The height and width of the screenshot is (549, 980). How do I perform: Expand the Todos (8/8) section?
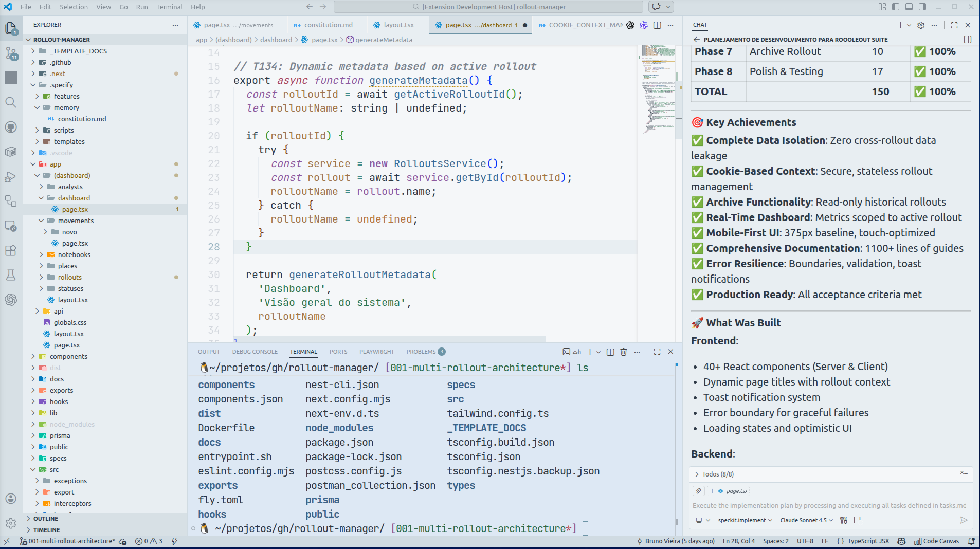click(697, 474)
